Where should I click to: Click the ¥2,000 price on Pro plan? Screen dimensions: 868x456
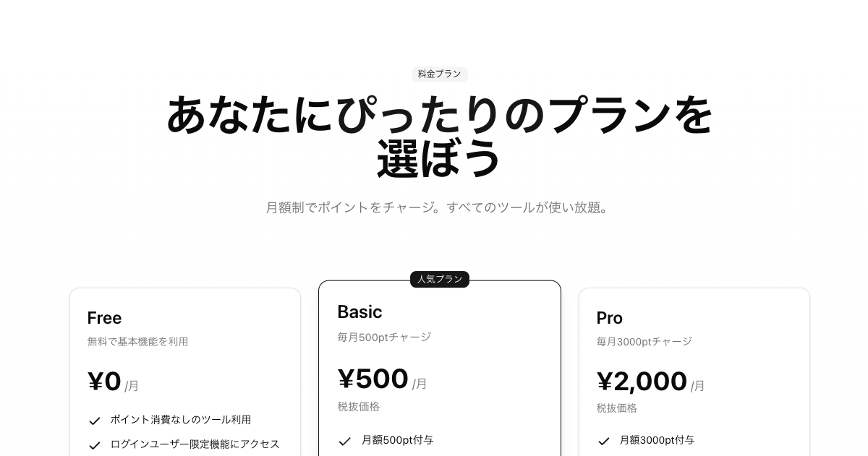[642, 382]
